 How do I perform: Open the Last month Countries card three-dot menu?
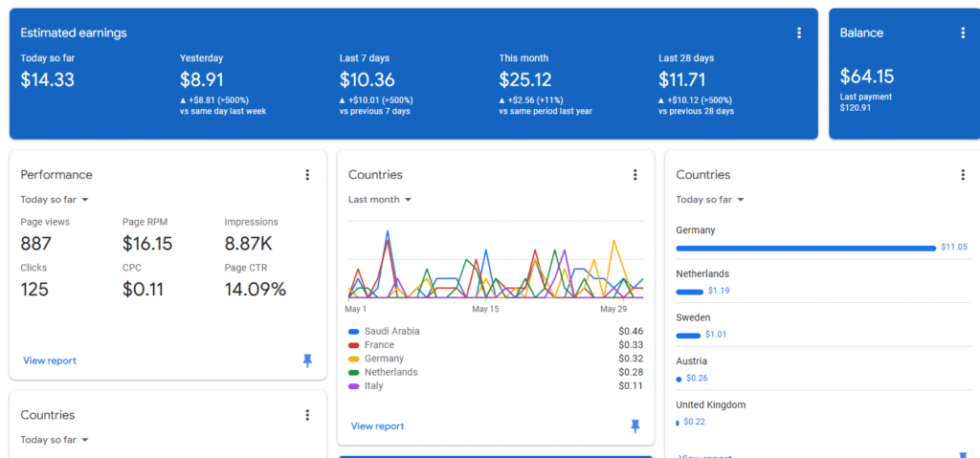coord(635,175)
